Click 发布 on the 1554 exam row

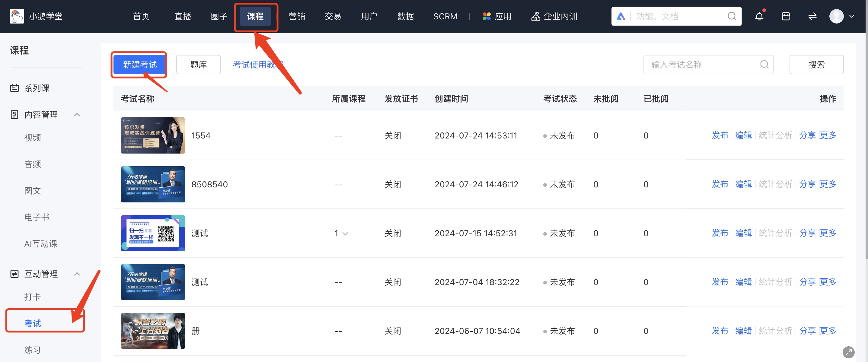point(720,135)
